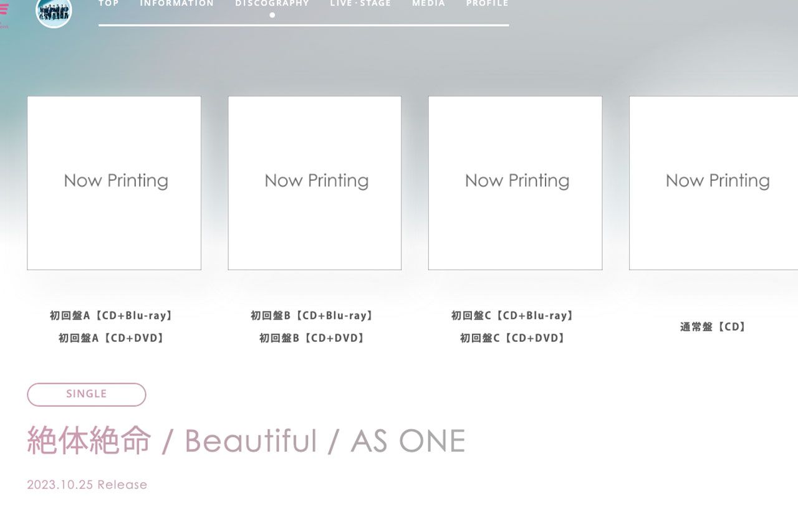Navigate to the MEDIA page
798x532 pixels.
click(428, 4)
